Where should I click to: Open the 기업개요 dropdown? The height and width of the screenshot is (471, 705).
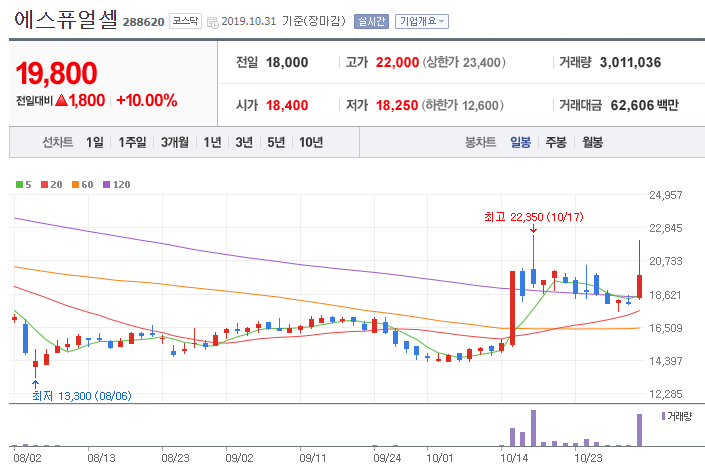coord(422,21)
